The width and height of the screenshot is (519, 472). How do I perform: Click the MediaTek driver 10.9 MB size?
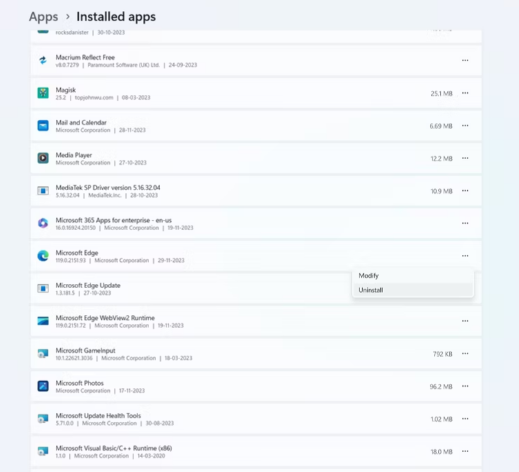[x=441, y=191]
